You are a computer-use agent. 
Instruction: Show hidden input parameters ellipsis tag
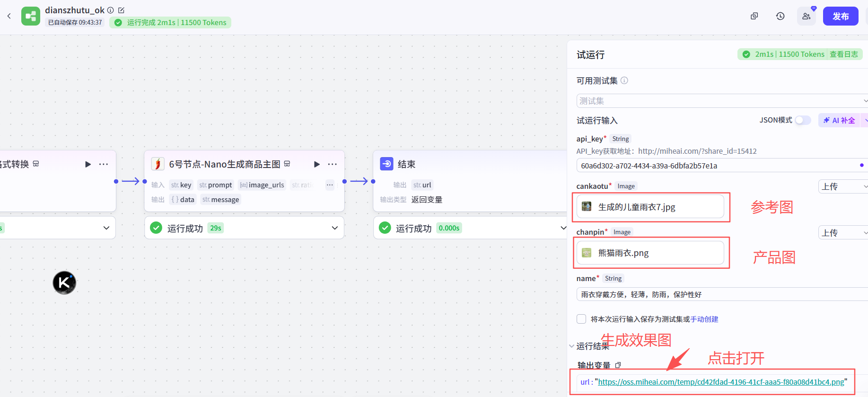330,185
